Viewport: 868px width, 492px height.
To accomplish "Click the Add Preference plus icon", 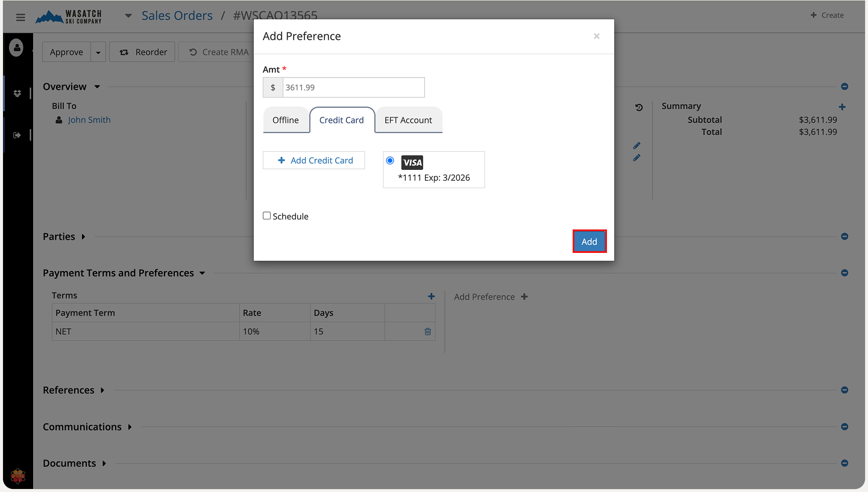I will (524, 297).
